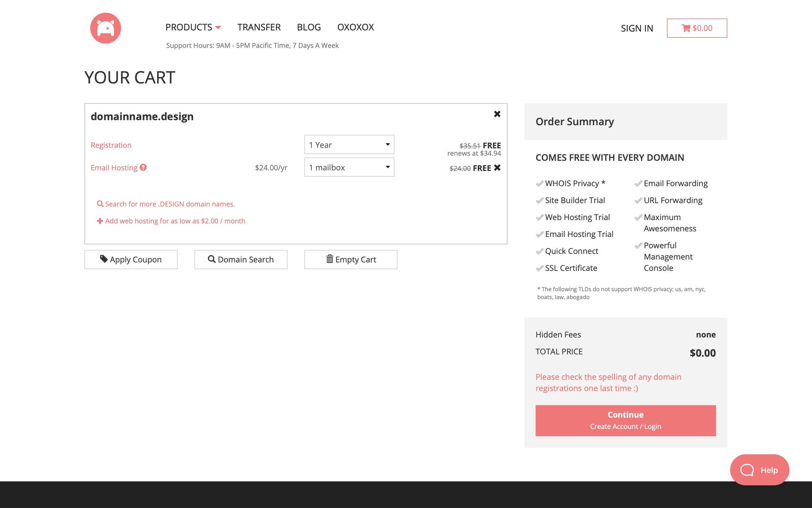Click the SIGN IN link
Viewport: 812px width, 508px height.
637,28
